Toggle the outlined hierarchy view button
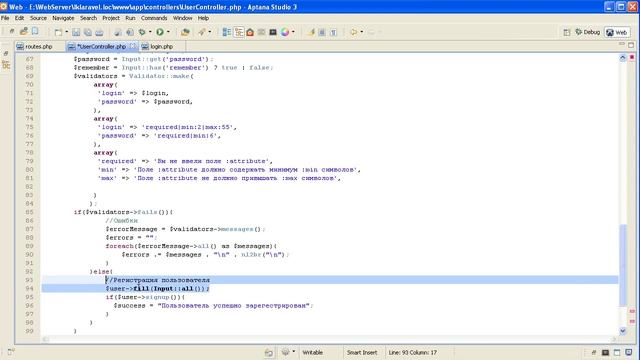Image resolution: width=640 pixels, height=360 pixels. (239, 32)
